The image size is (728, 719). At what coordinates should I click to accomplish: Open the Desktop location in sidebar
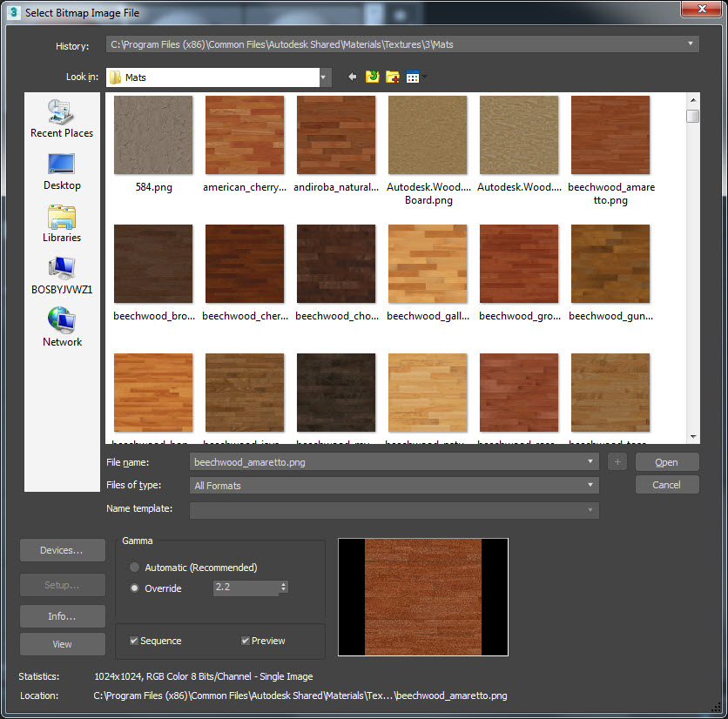pyautogui.click(x=61, y=165)
